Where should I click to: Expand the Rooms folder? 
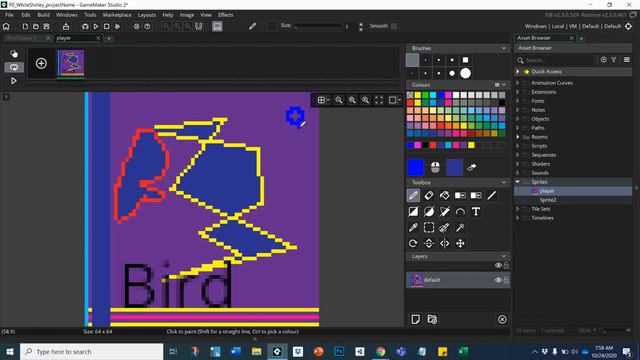point(518,137)
